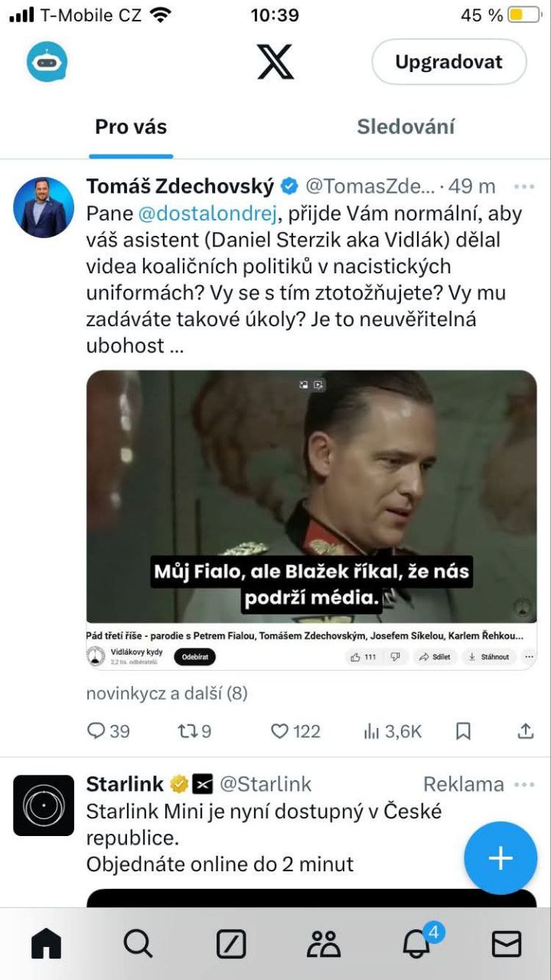Screen dimensions: 551x980
Task: Open the Notifications bell
Action: 417,944
